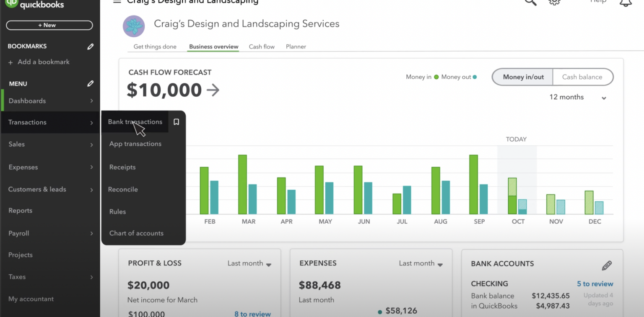Select the Money in/out toggle
This screenshot has height=317, width=644.
tap(522, 77)
